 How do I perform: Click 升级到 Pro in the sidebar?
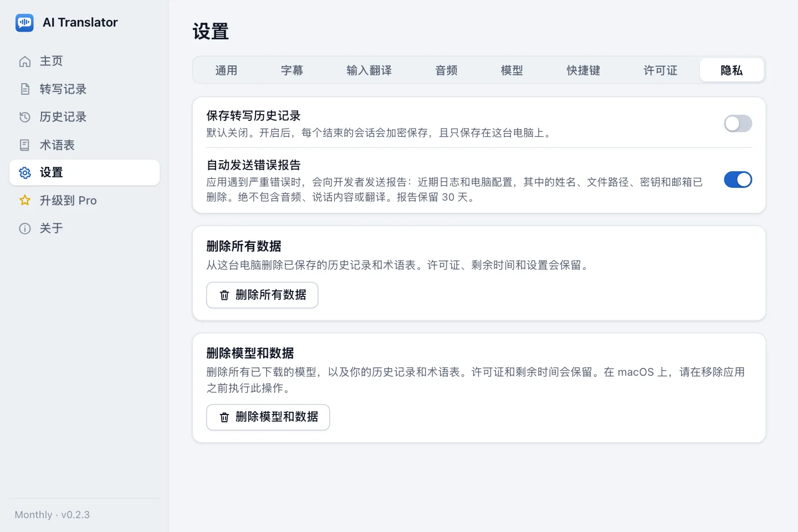(84, 200)
